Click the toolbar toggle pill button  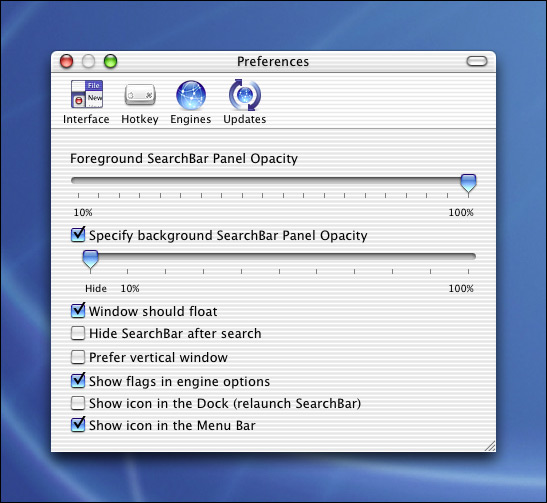pos(477,61)
